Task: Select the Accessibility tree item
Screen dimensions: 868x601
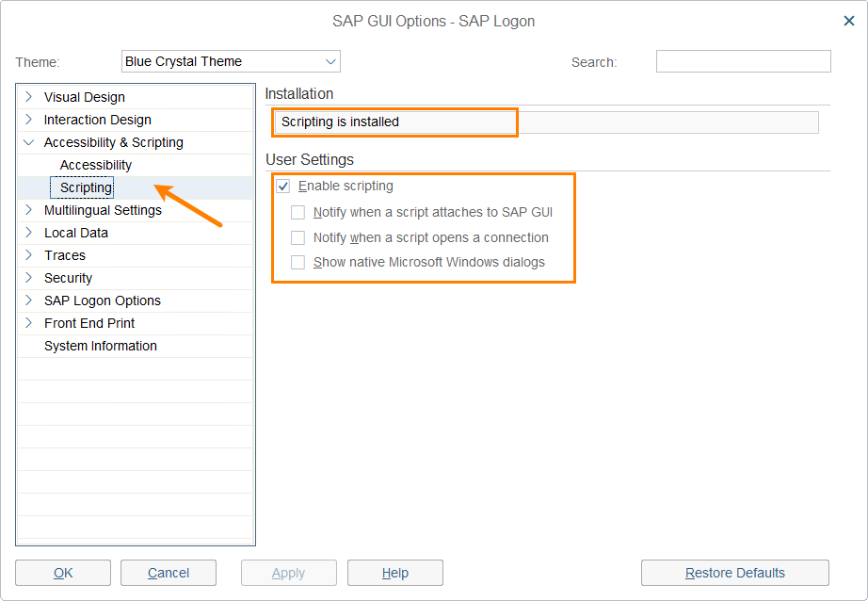Action: (95, 165)
